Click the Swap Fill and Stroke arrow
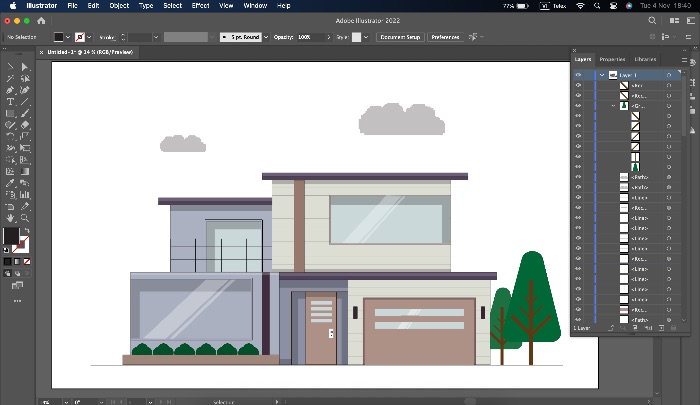 pyautogui.click(x=27, y=231)
